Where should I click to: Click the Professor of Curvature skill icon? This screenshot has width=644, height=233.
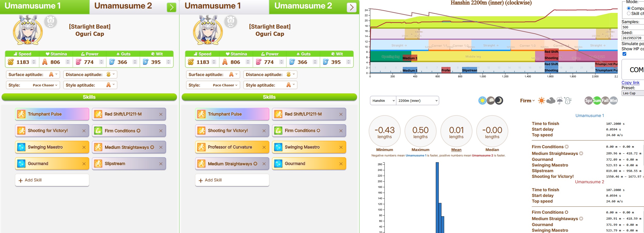tap(201, 147)
